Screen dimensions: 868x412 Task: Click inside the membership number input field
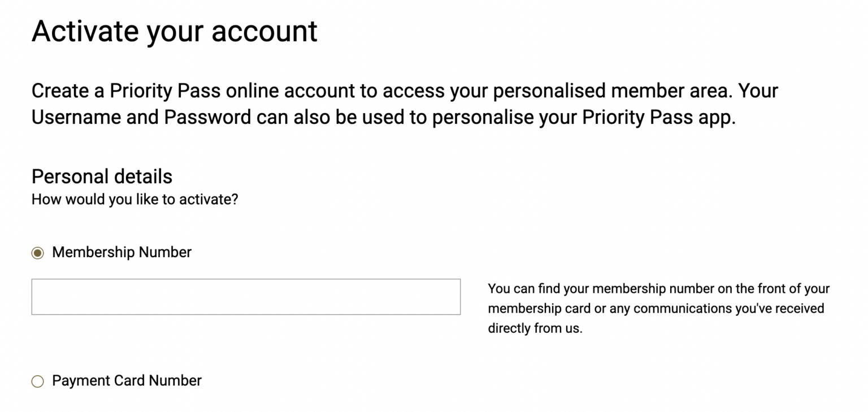246,297
